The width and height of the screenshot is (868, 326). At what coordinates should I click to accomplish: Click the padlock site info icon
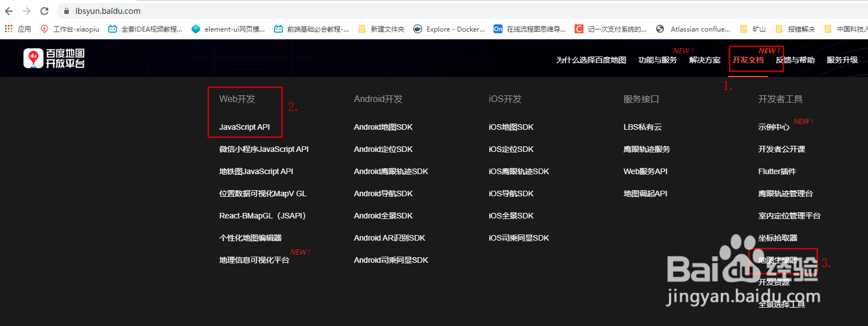(x=67, y=11)
